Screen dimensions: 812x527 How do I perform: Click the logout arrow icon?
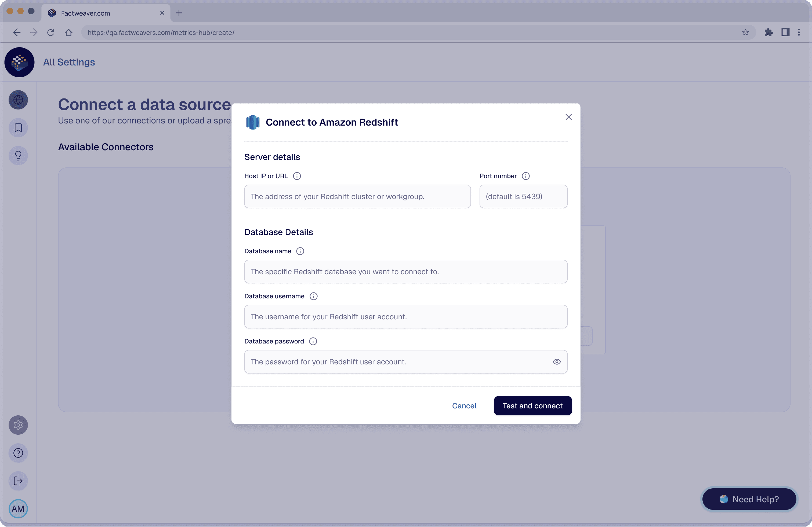click(18, 481)
